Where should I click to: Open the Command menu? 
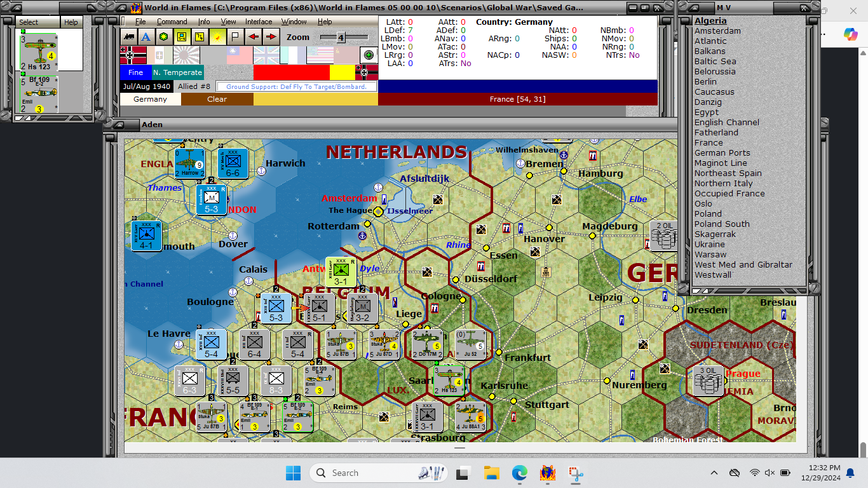(172, 21)
